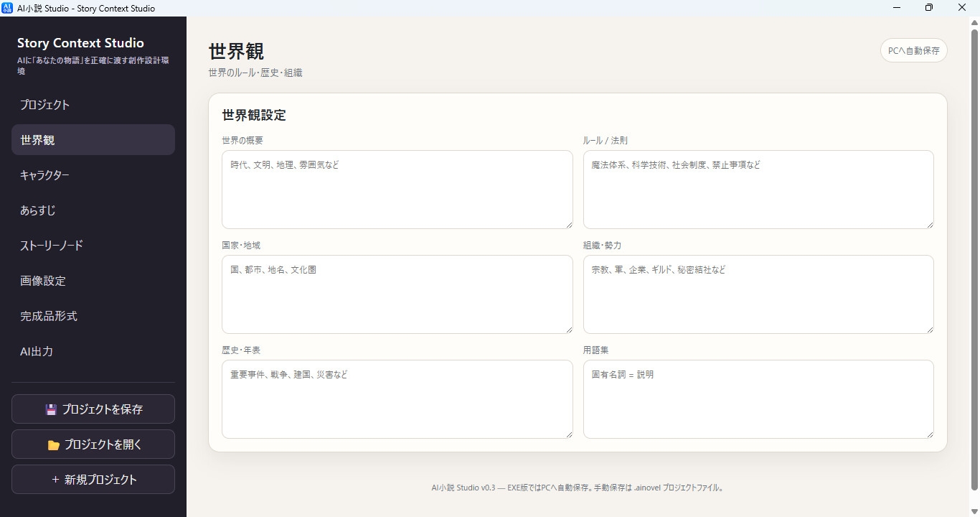
Task: Click the 組織・勢力 textarea resize grip
Action: tap(930, 330)
